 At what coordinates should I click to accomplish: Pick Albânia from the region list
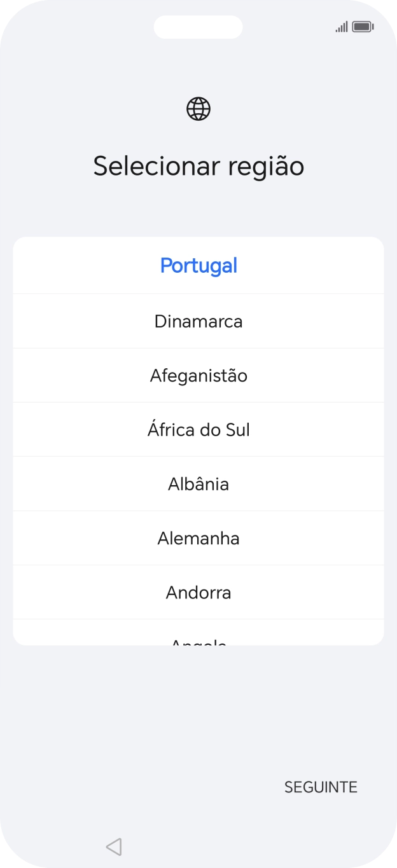[198, 483]
